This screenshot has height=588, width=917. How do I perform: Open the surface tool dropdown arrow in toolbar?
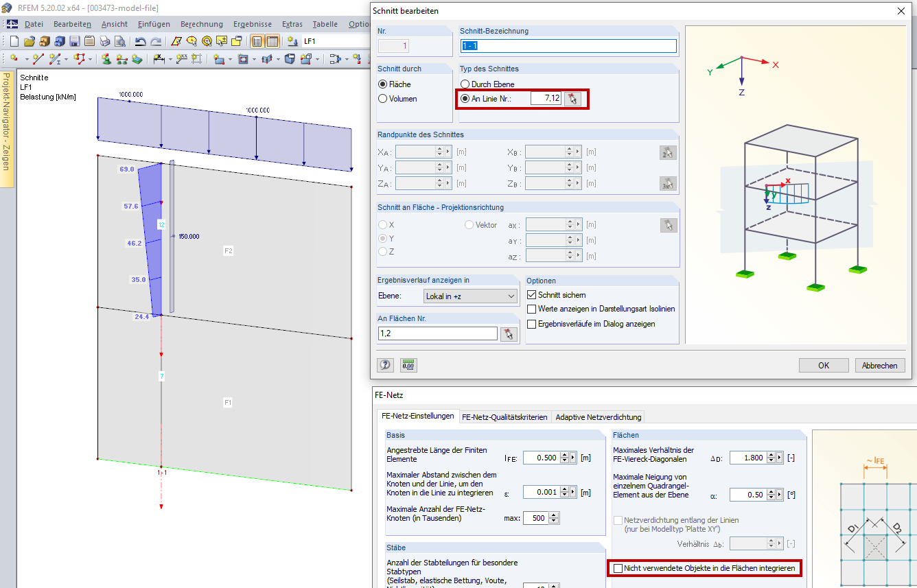click(x=230, y=60)
